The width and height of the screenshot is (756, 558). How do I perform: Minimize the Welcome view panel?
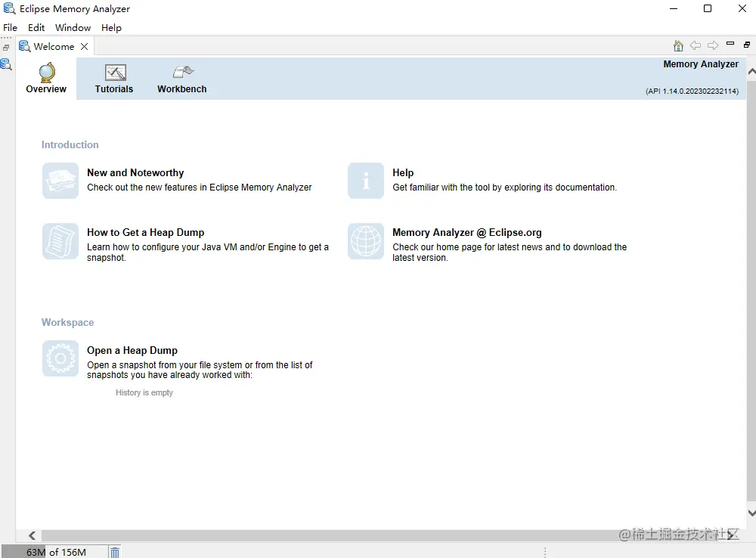tap(730, 44)
